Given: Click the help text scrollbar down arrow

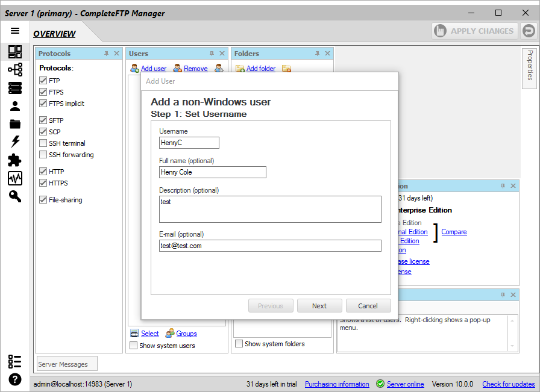Looking at the screenshot, I should pyautogui.click(x=512, y=346).
